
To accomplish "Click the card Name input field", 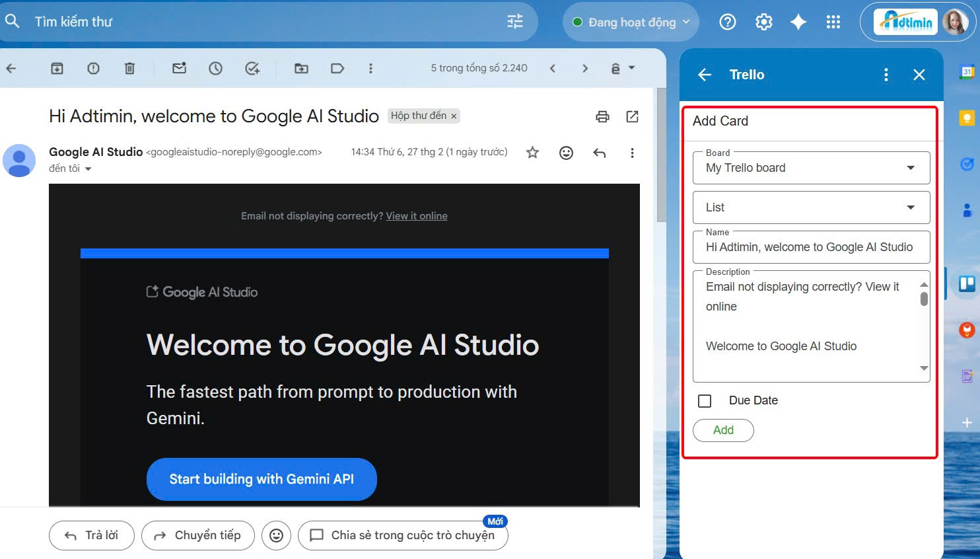I will [811, 247].
